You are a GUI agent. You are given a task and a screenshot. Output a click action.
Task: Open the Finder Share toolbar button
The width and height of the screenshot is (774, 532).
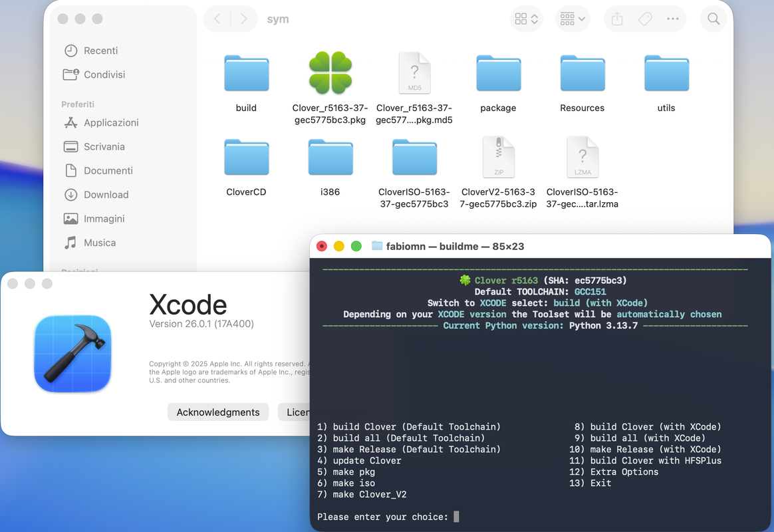(x=617, y=19)
